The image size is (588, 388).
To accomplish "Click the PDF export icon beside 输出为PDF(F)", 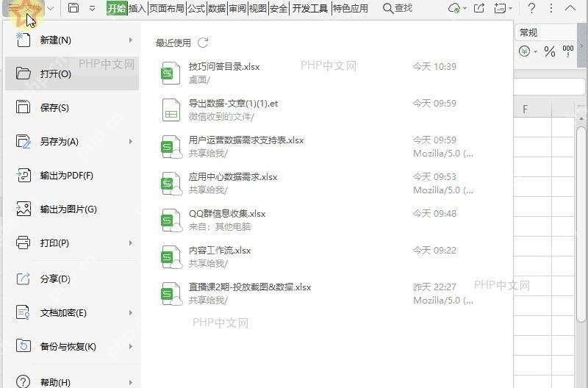I will pyautogui.click(x=24, y=175).
